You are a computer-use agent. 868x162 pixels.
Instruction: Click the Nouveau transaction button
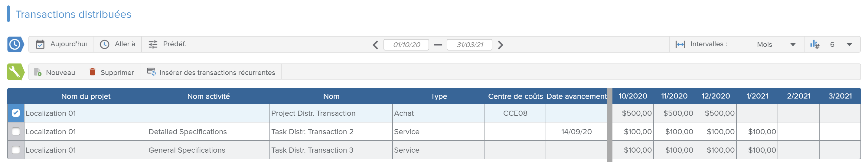[55, 73]
